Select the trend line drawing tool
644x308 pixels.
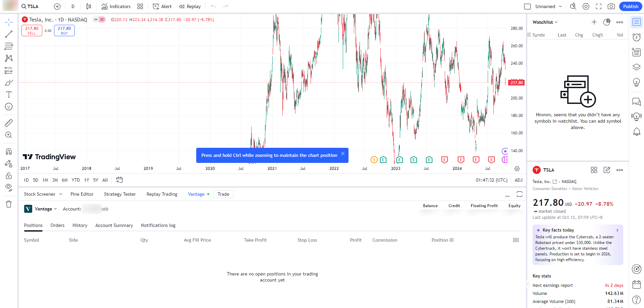[9, 34]
